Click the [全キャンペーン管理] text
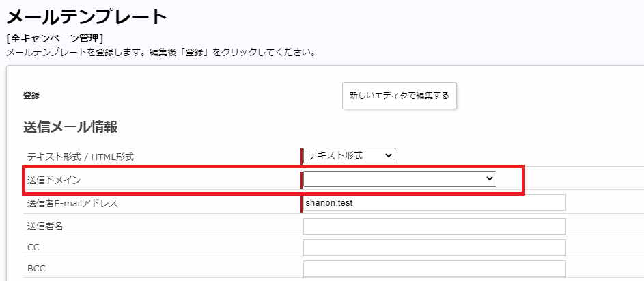The width and height of the screenshot is (644, 281). tap(55, 39)
